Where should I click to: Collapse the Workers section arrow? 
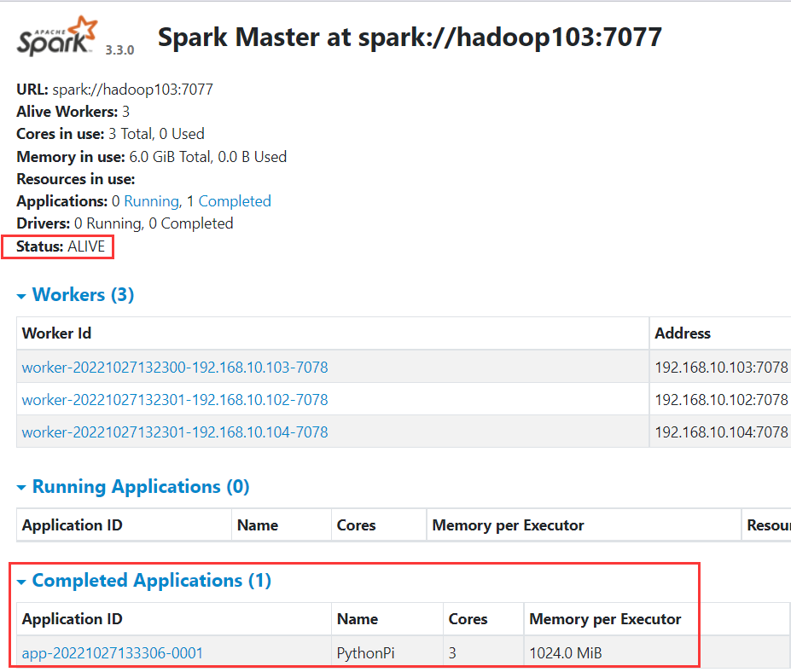coord(21,296)
